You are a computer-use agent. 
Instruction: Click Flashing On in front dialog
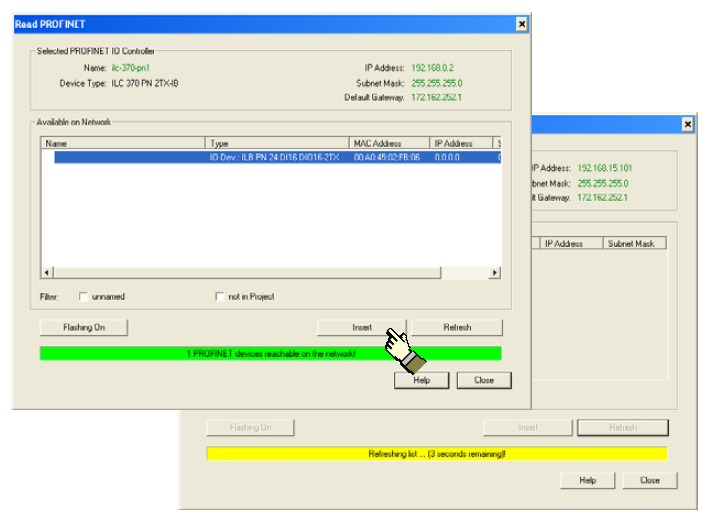(84, 327)
